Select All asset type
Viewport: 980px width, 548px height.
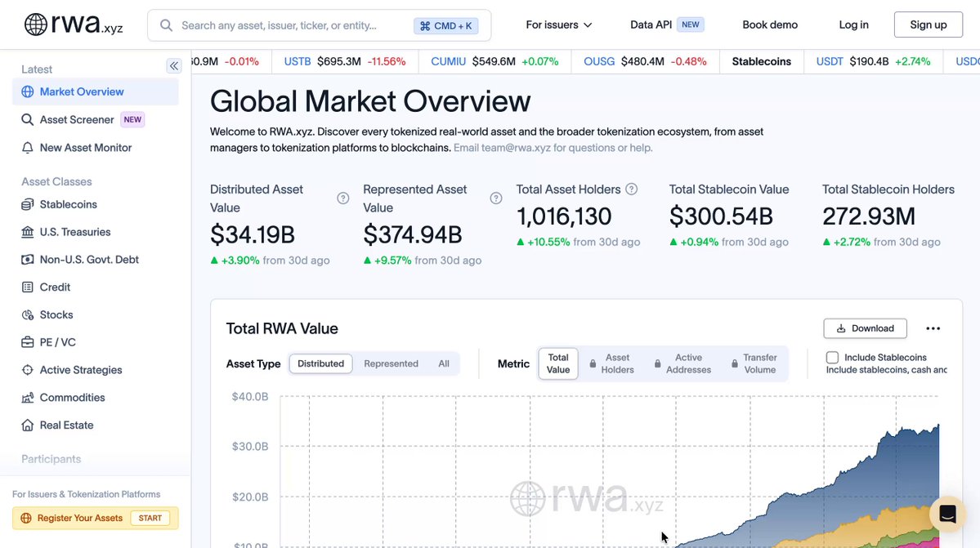point(444,364)
